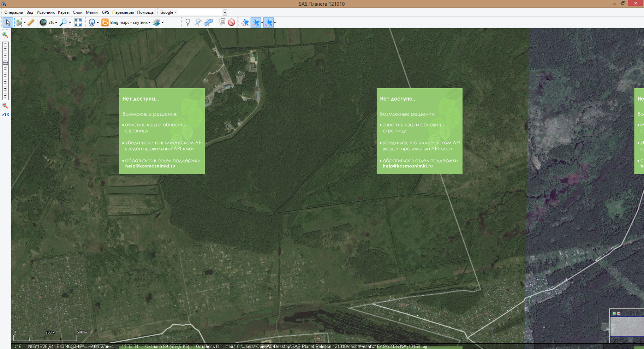Toggle GPS track display icon
The height and width of the screenshot is (349, 644).
coord(256,23)
